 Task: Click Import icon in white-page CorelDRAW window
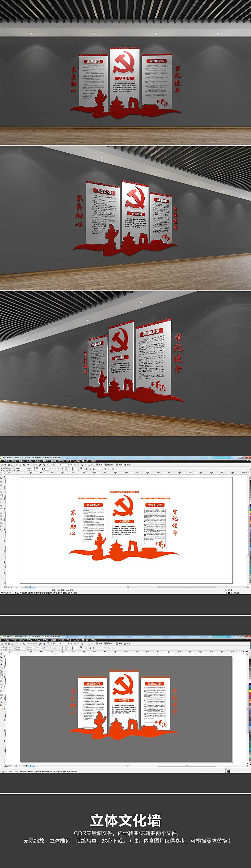click(41, 465)
